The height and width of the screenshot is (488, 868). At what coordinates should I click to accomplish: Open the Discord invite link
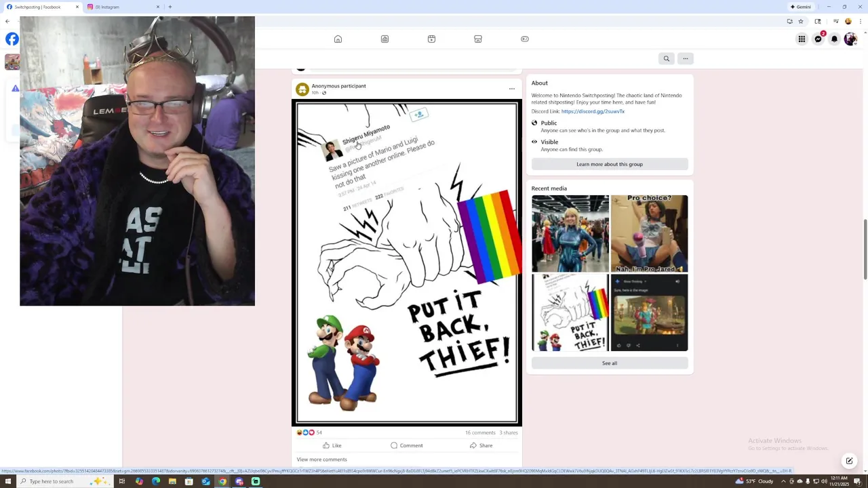coord(593,111)
